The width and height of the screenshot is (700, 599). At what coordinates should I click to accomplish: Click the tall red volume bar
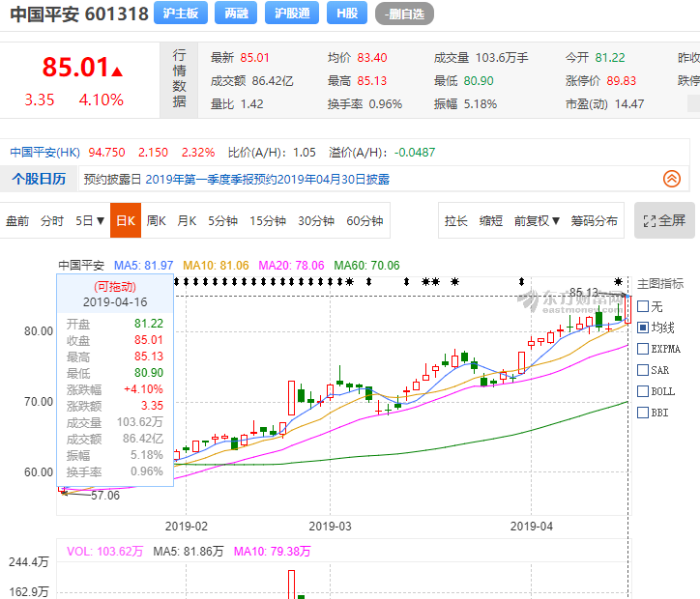pyautogui.click(x=292, y=584)
